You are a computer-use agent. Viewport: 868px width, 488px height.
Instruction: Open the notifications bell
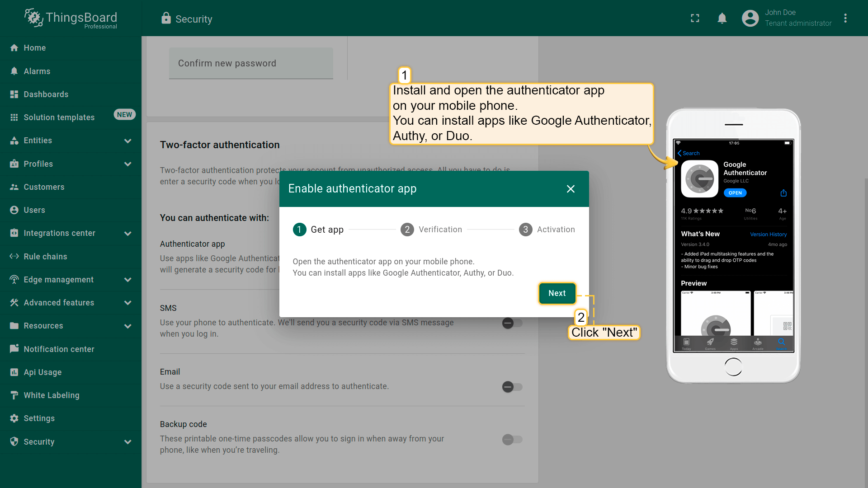(x=722, y=18)
